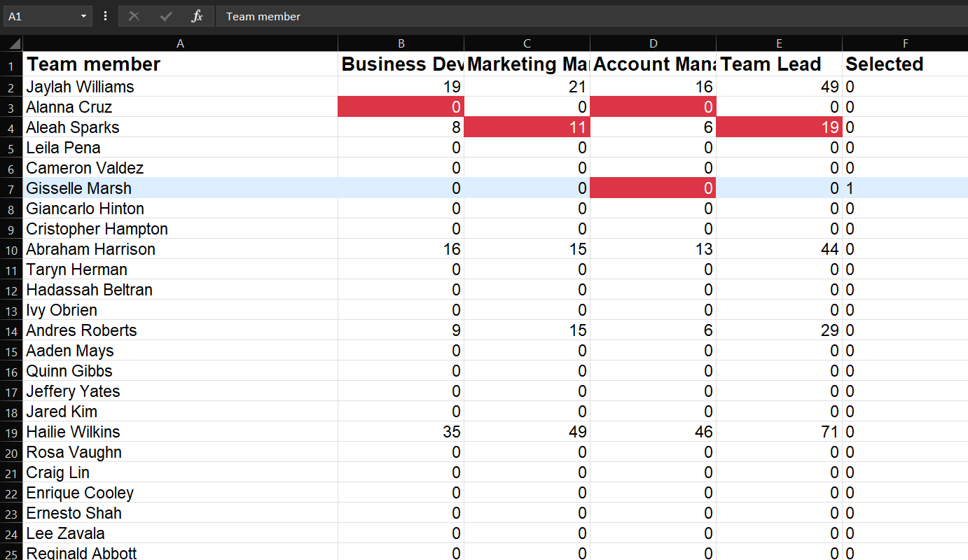The height and width of the screenshot is (560, 968).
Task: Select Hailie Wilkins Team Lead value 71
Action: 779,432
